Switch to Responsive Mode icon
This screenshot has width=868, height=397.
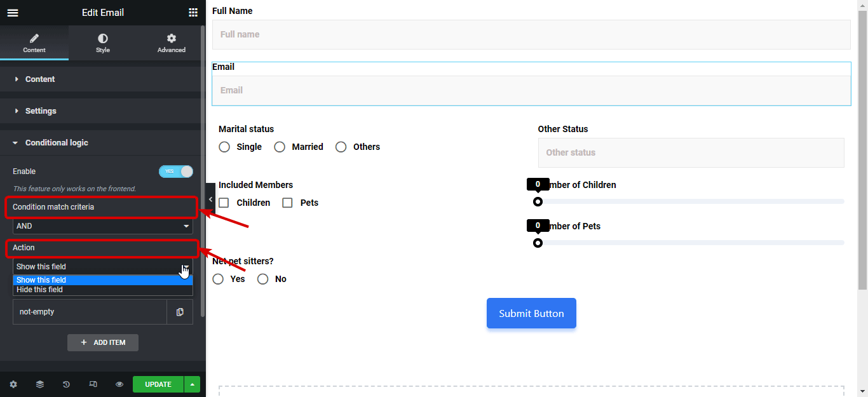pos(93,384)
